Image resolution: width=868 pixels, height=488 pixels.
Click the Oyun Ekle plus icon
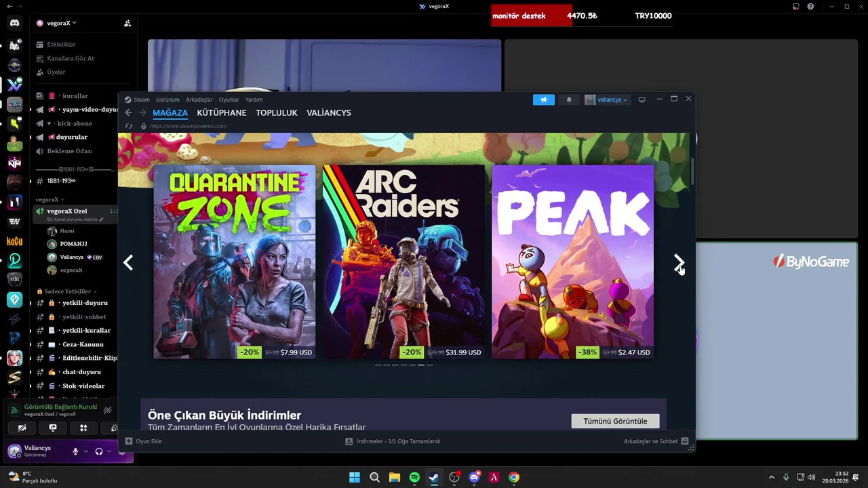pyautogui.click(x=129, y=441)
